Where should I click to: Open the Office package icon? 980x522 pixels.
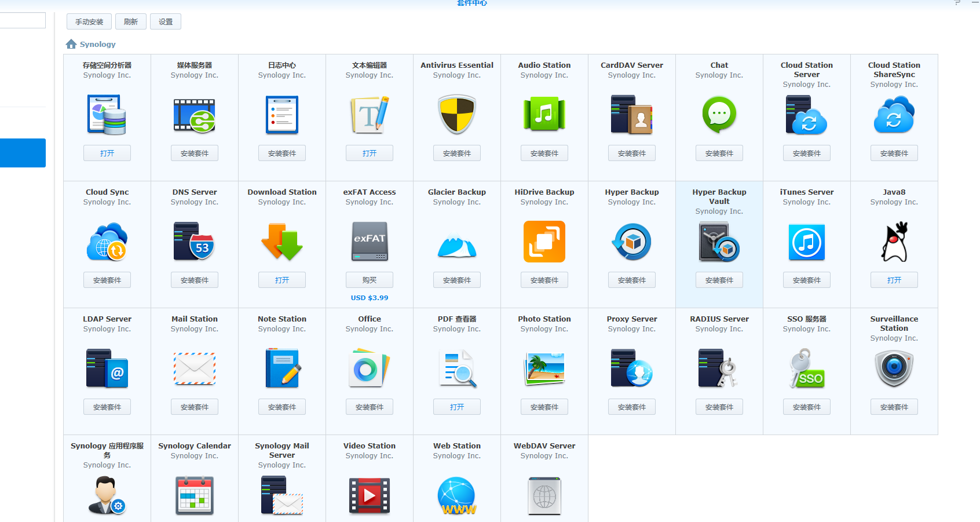tap(370, 369)
